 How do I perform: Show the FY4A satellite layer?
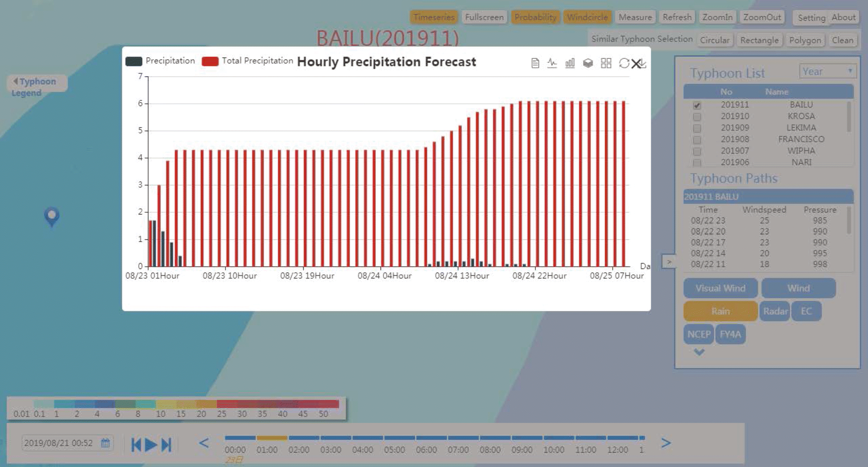pyautogui.click(x=730, y=334)
